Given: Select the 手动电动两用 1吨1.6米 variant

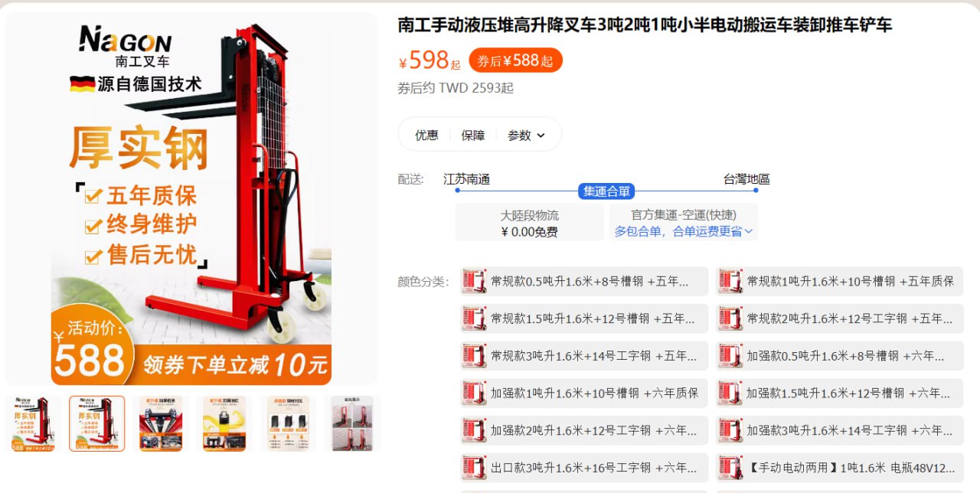Looking at the screenshot, I should point(840,467).
